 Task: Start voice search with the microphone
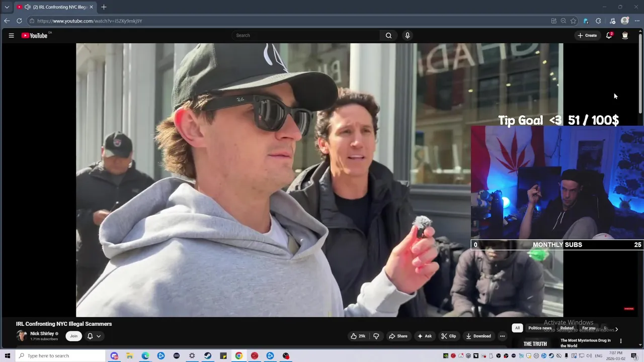tap(408, 35)
